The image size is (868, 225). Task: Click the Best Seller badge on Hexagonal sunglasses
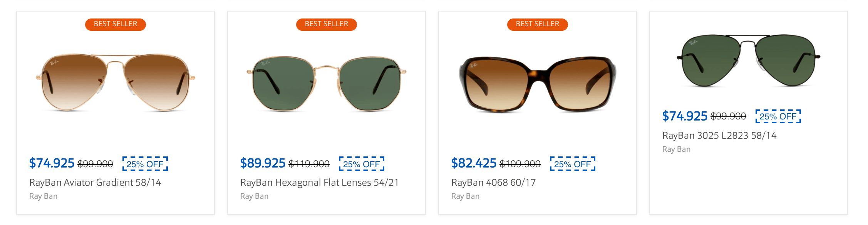[327, 24]
